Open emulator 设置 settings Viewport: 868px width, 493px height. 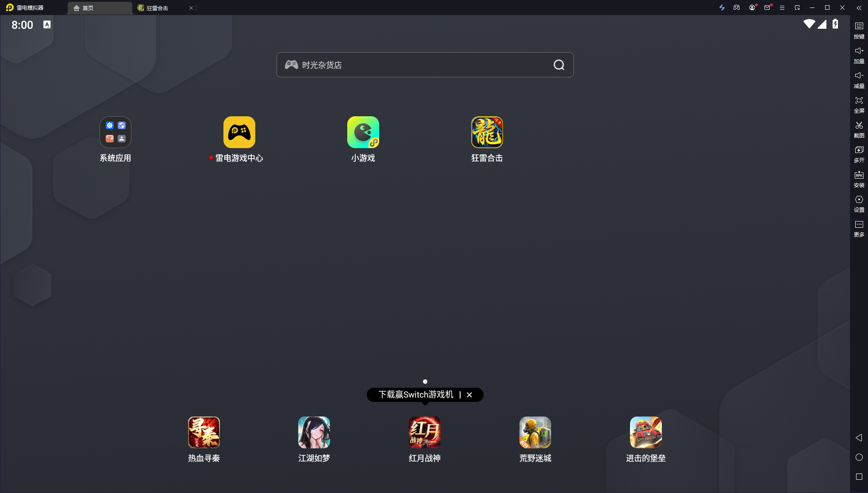click(859, 204)
